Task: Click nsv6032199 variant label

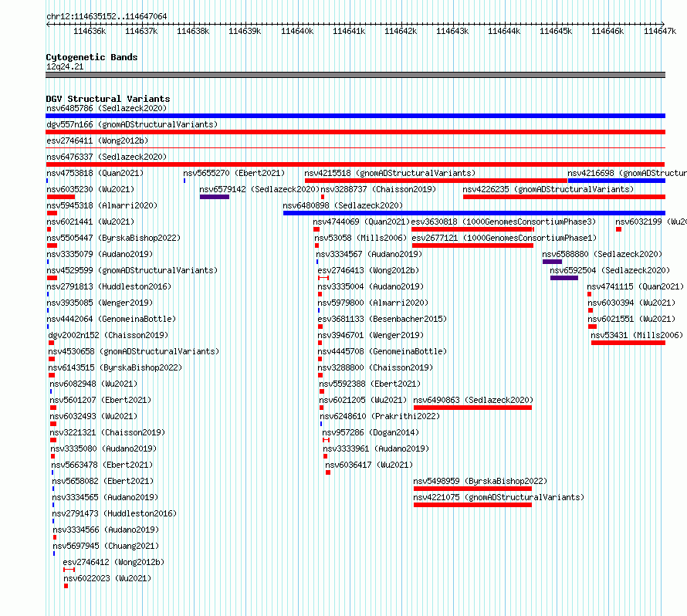Action: [x=651, y=222]
